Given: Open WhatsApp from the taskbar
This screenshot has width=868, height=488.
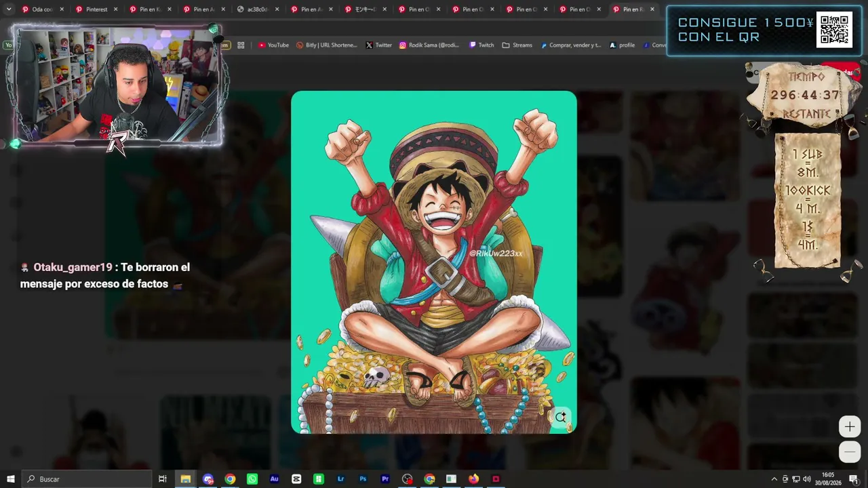Looking at the screenshot, I should pyautogui.click(x=252, y=479).
